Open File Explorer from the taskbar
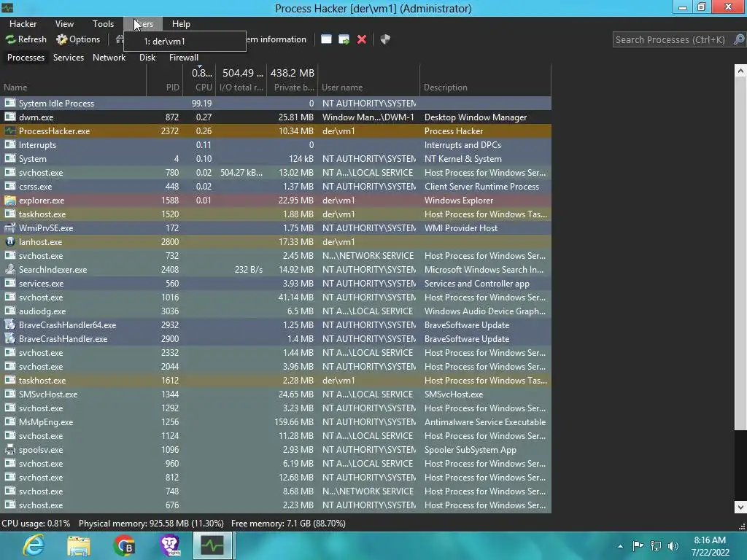Image resolution: width=747 pixels, height=560 pixels. (79, 545)
